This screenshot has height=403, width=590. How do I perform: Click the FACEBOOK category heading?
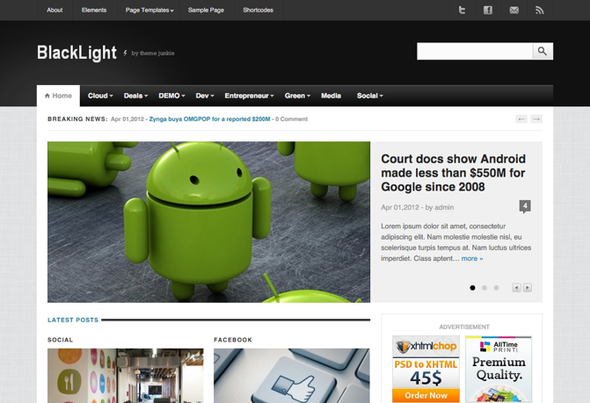[x=233, y=340]
